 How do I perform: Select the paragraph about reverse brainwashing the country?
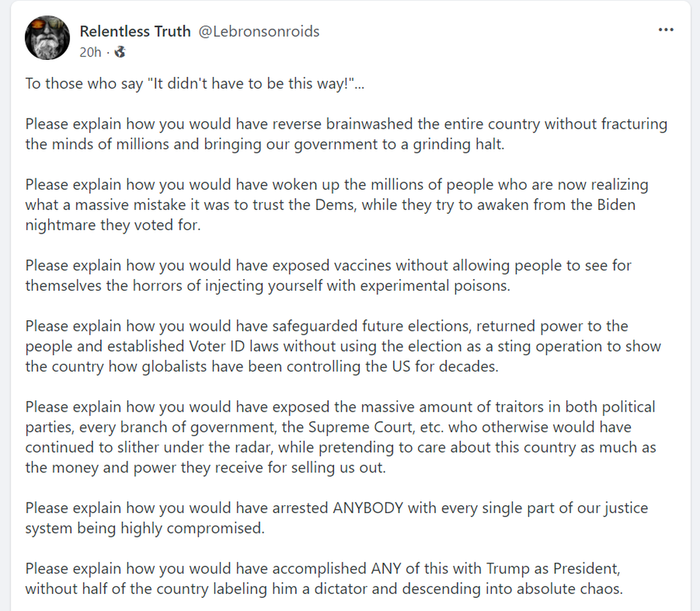coord(346,134)
